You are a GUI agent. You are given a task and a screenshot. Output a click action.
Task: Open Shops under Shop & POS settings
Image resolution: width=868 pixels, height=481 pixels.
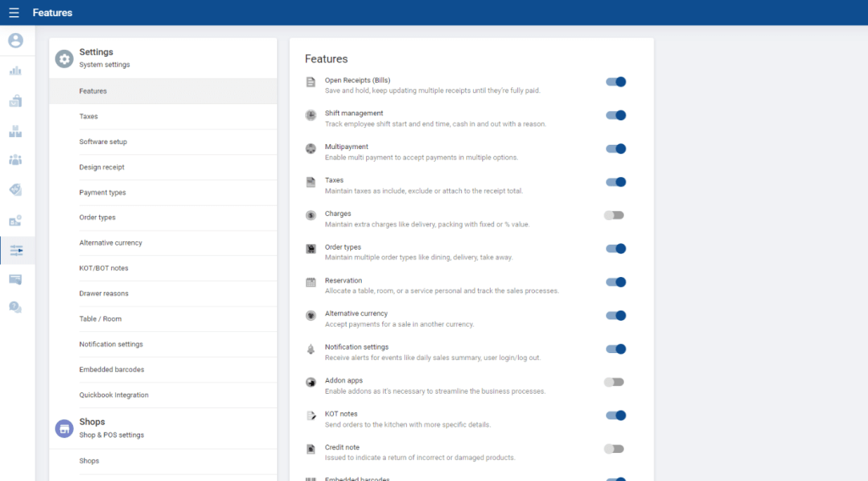click(164, 461)
